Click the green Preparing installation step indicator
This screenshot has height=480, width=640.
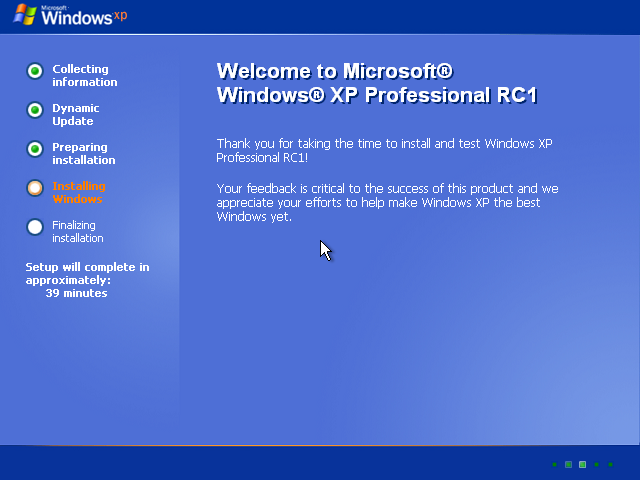35,149
